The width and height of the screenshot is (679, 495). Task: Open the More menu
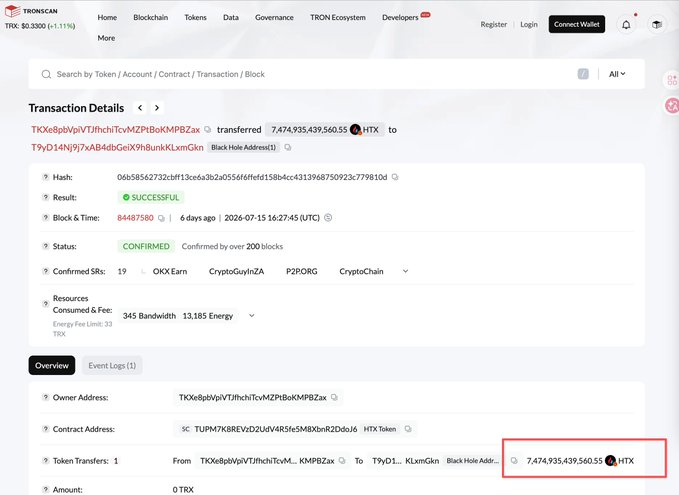click(106, 38)
